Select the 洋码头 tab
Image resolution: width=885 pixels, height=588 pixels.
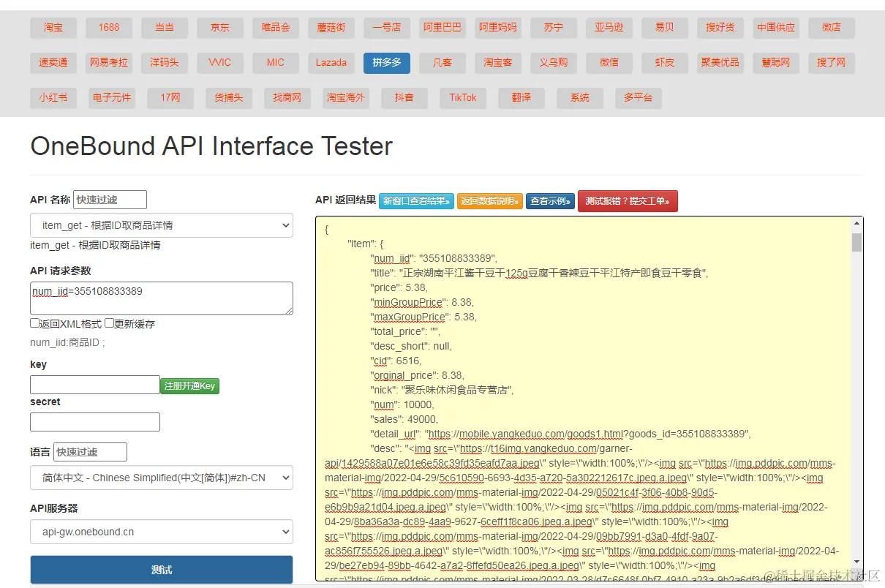click(165, 63)
